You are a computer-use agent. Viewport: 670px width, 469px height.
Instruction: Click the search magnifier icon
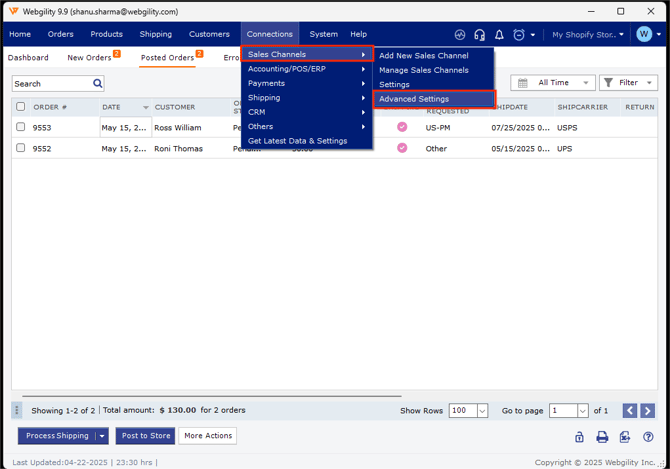tap(97, 84)
